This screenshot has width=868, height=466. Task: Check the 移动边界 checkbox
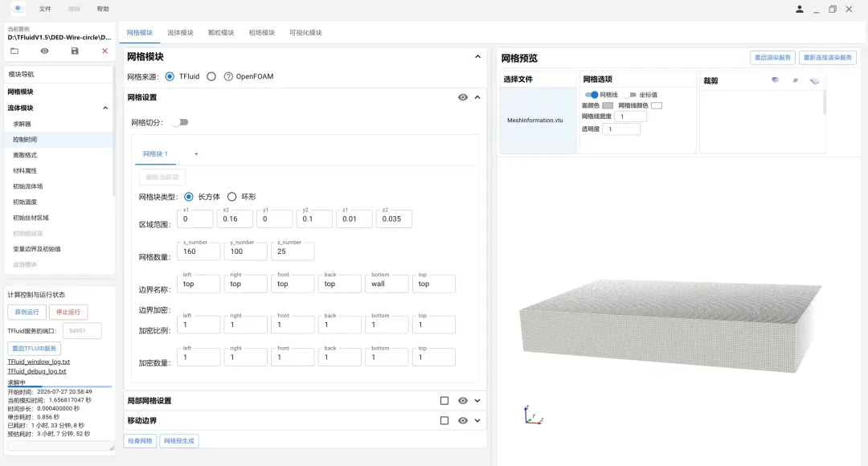444,421
